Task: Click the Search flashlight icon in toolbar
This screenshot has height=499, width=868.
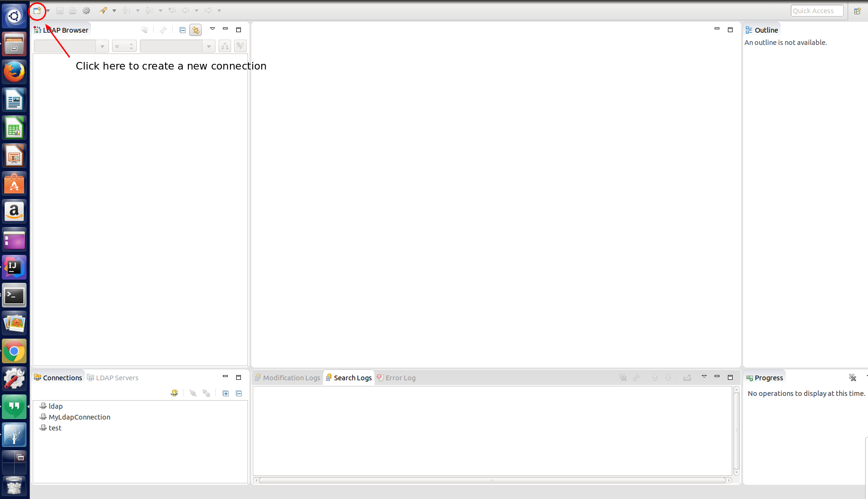Action: point(103,10)
